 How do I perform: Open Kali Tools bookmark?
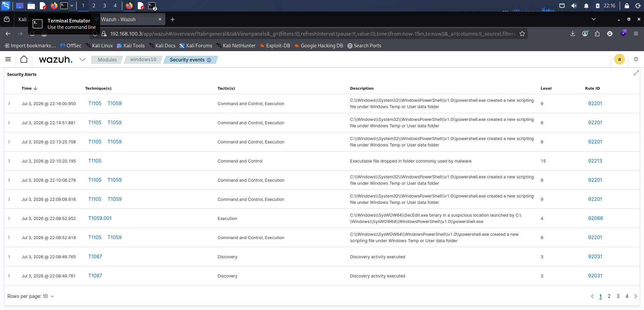click(131, 46)
